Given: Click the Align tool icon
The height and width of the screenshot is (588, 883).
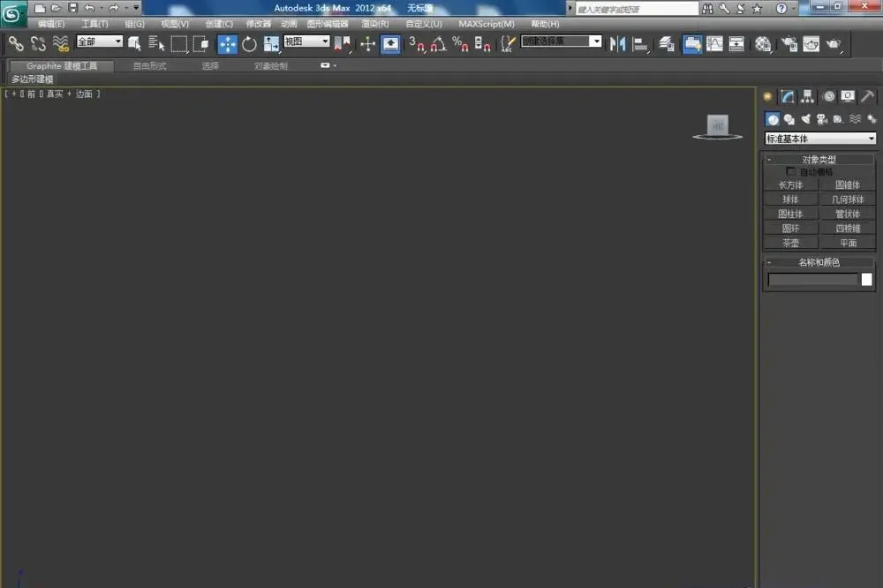Looking at the screenshot, I should point(639,44).
